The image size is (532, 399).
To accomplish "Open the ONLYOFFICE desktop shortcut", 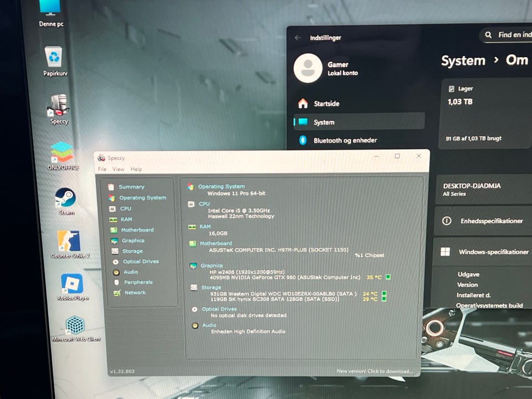I will [63, 156].
